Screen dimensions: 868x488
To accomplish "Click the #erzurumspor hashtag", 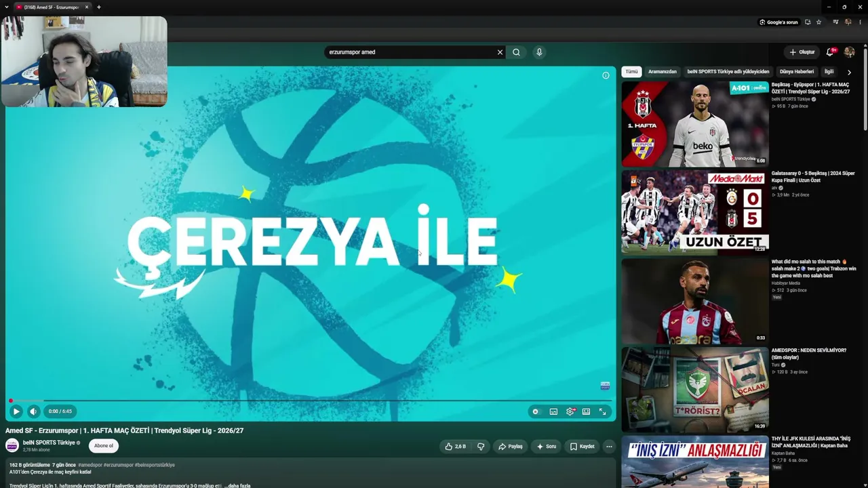I will point(118,465).
